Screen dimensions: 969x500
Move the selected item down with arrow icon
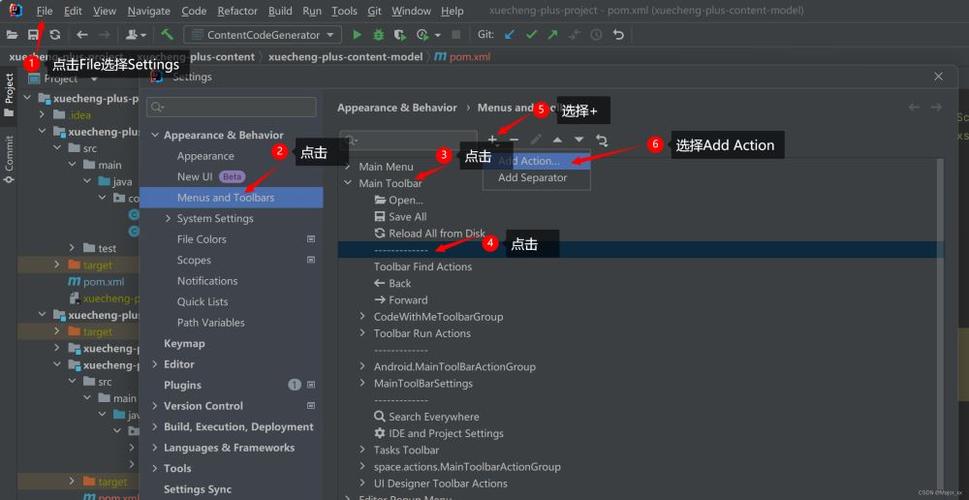coord(579,140)
